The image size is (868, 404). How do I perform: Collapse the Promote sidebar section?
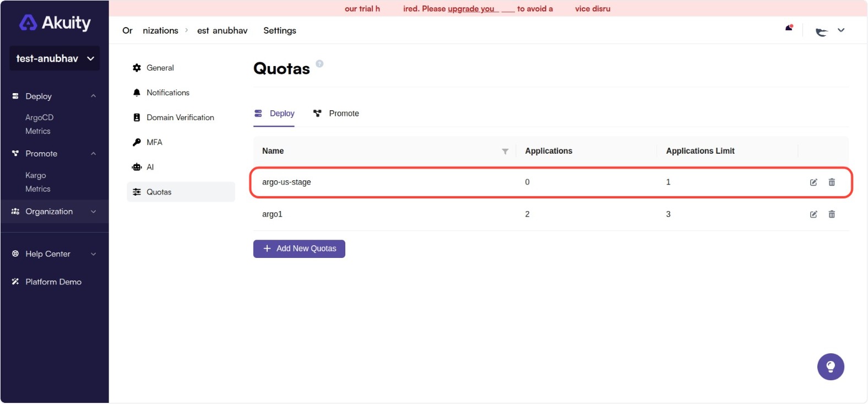click(94, 154)
